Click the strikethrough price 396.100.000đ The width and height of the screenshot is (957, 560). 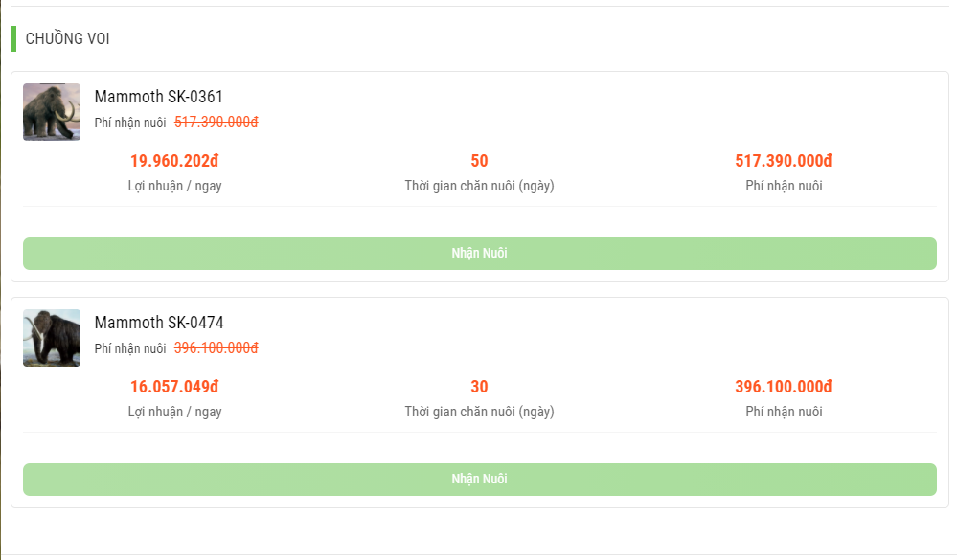(x=216, y=348)
